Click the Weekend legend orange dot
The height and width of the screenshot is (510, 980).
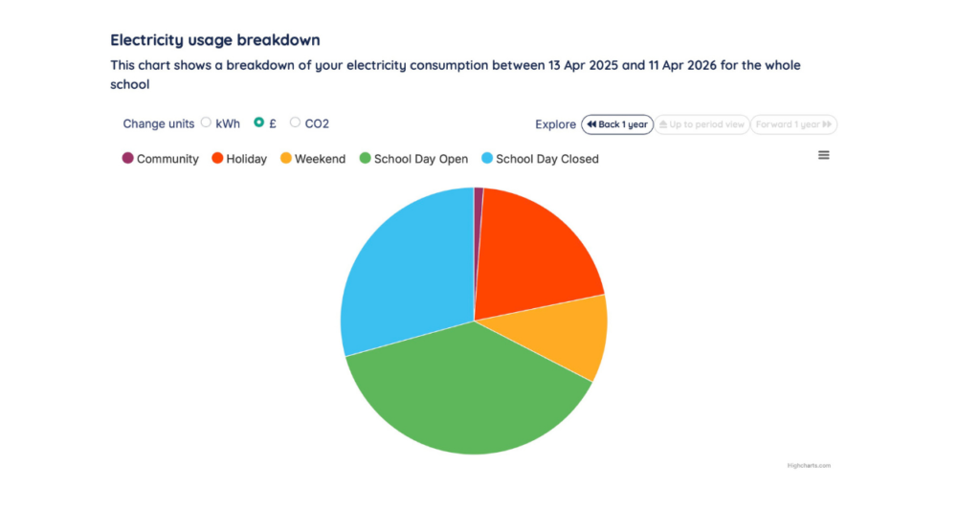pos(285,159)
